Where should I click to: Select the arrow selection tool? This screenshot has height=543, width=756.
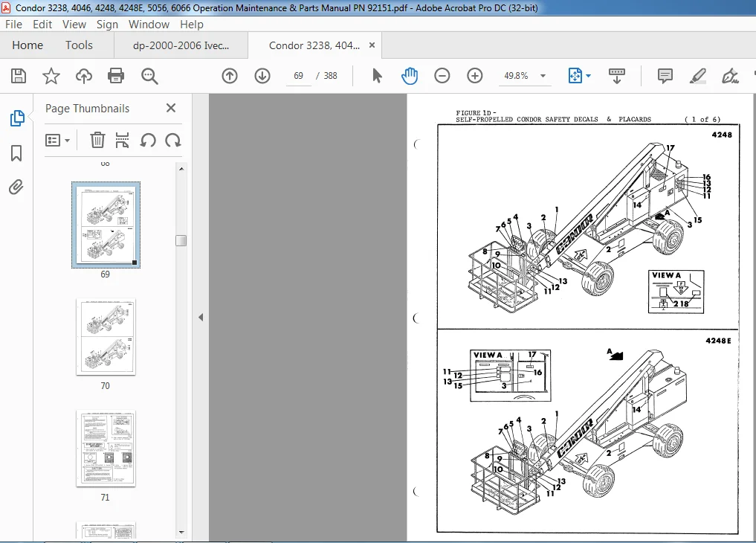tap(377, 76)
